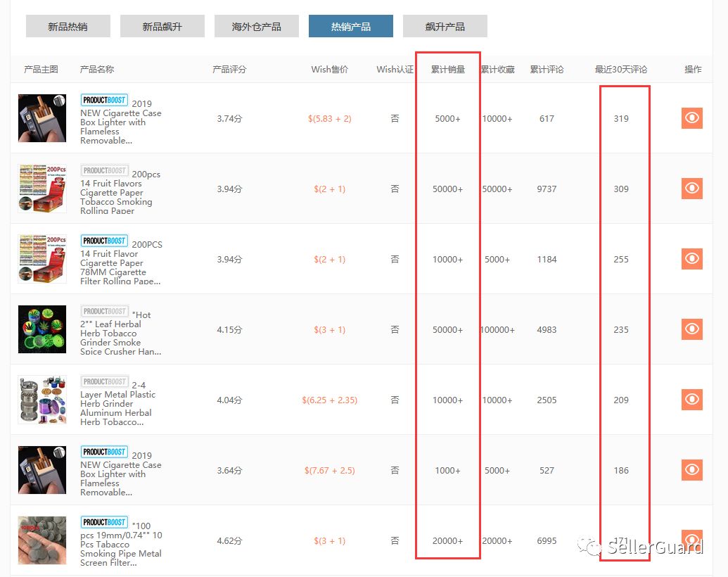Screen dimensions: 728x577
Task: Click the 累计评论 column header
Action: [x=547, y=69]
